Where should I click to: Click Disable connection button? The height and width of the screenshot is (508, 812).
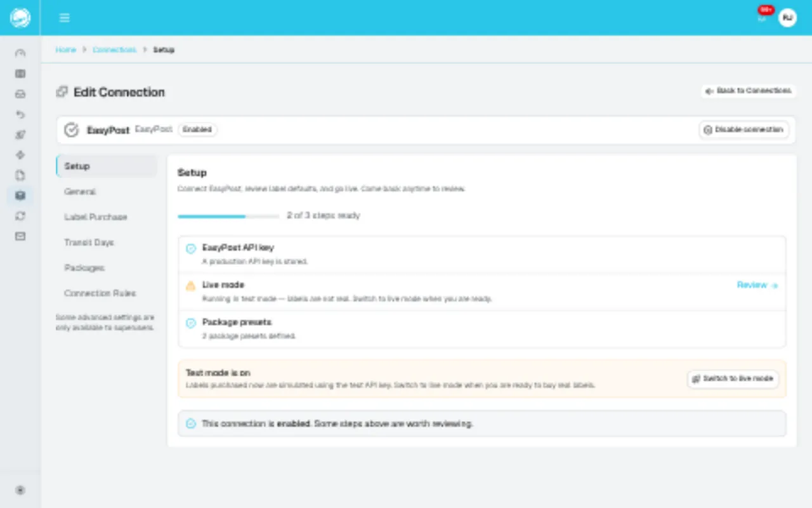[x=744, y=130]
